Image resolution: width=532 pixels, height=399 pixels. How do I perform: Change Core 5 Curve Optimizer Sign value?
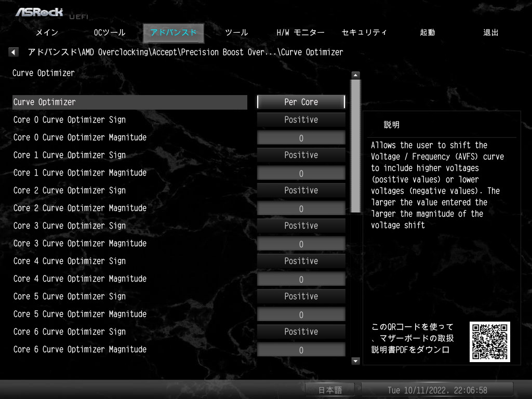(x=301, y=296)
